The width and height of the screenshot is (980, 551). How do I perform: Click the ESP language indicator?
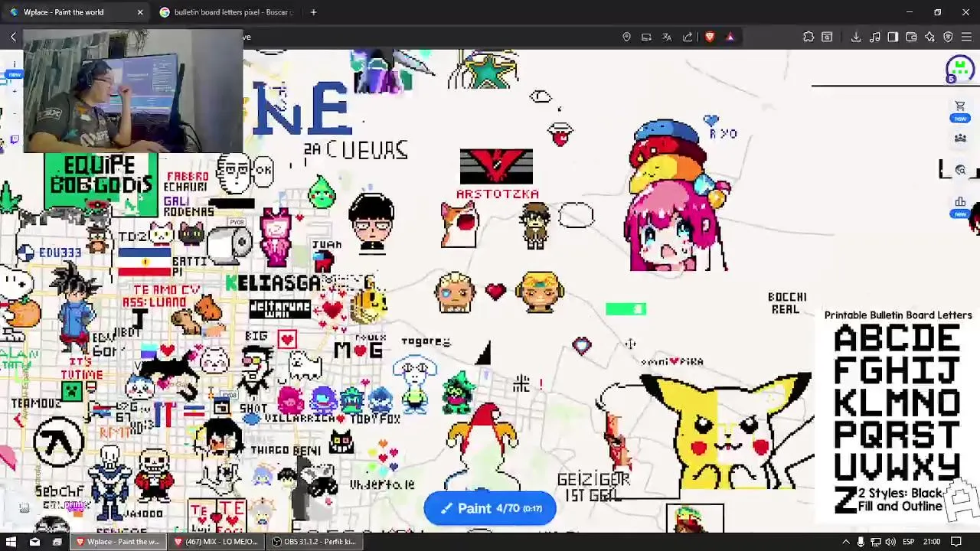908,542
